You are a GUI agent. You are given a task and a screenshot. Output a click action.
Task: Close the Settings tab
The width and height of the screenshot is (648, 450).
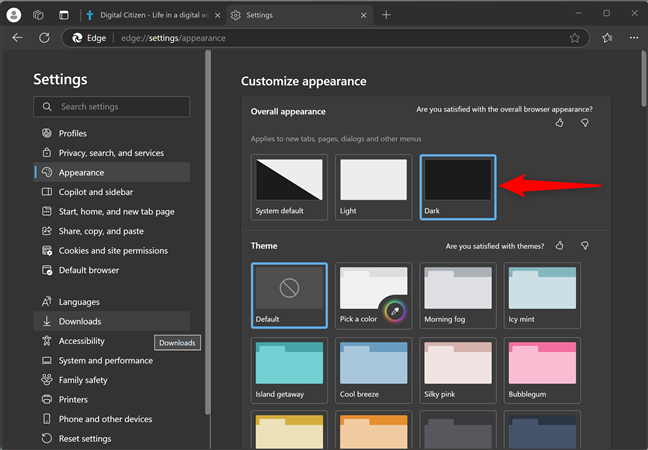click(363, 15)
